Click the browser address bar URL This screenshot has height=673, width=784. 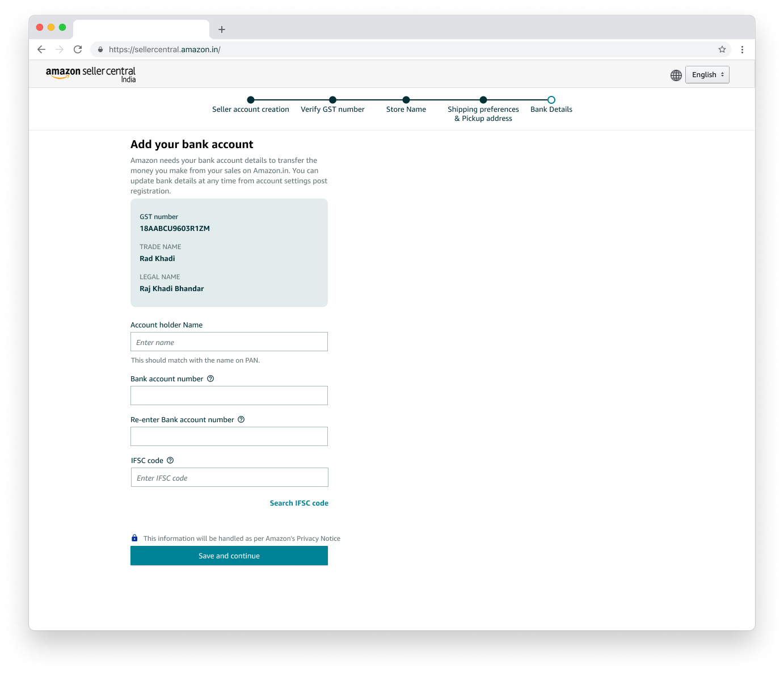point(165,49)
